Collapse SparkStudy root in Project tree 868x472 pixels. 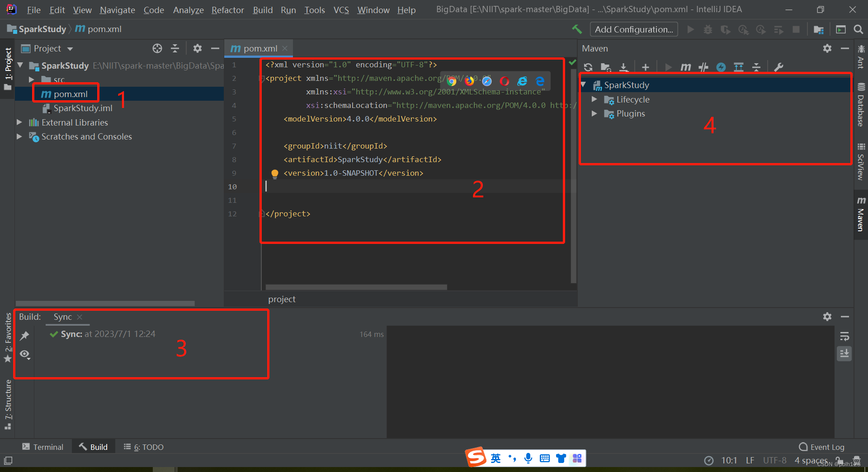tap(20, 65)
